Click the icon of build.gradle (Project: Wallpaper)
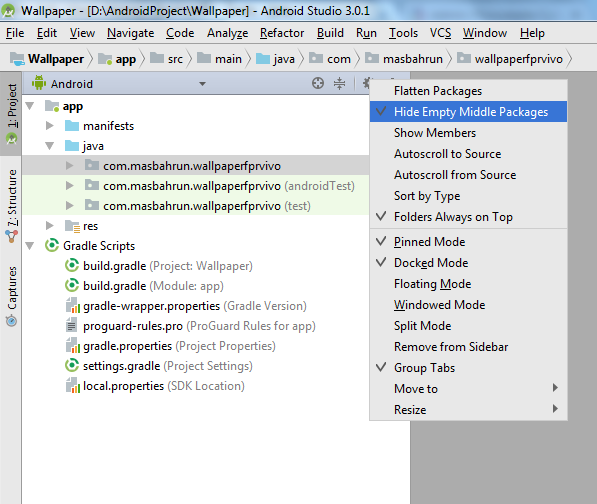This screenshot has height=504, width=597. tap(72, 265)
